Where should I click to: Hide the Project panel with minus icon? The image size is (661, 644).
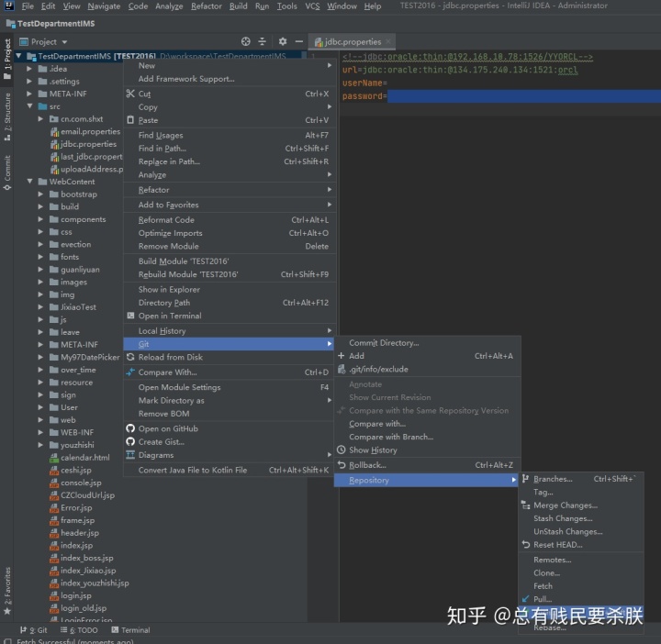[299, 41]
